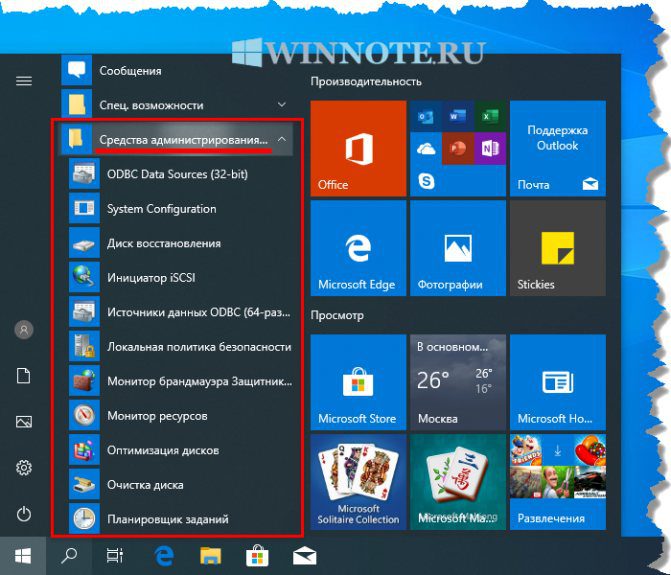Open the Microsoft Edge tile
Viewport: 671px width, 575px height.
358,248
